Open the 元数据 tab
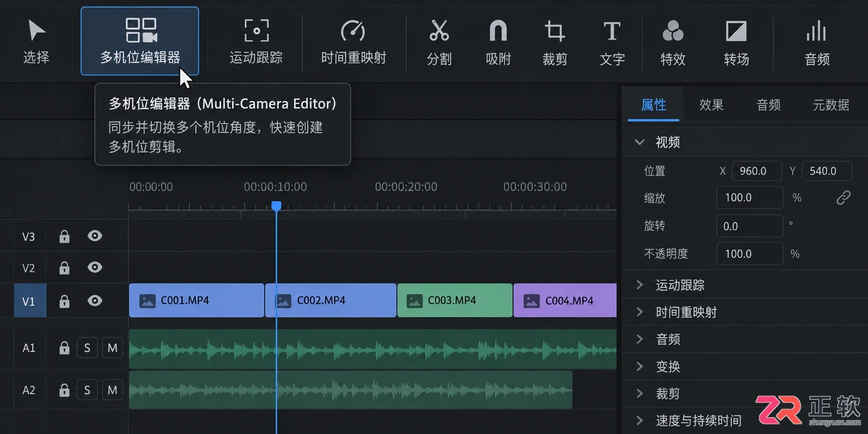 (831, 105)
